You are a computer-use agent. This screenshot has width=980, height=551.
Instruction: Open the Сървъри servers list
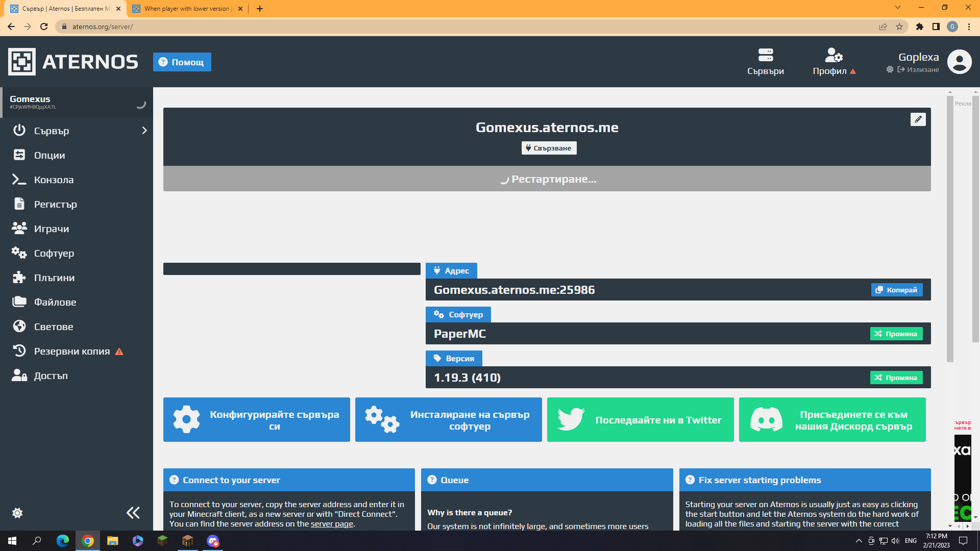click(x=766, y=62)
